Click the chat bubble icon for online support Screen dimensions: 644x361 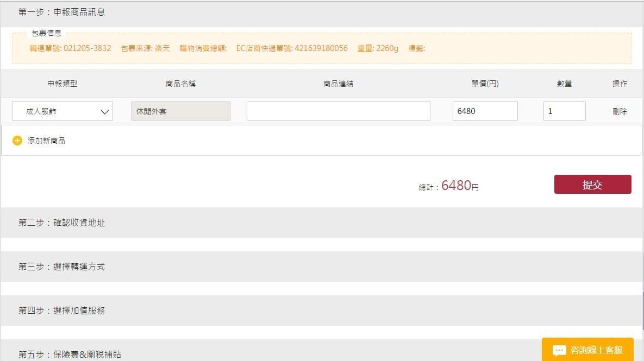pos(560,350)
